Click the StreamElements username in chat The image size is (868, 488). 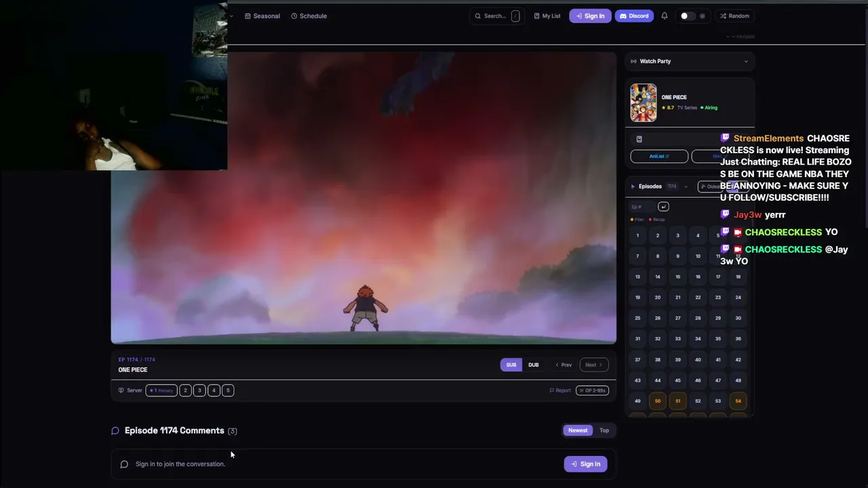pyautogui.click(x=768, y=138)
